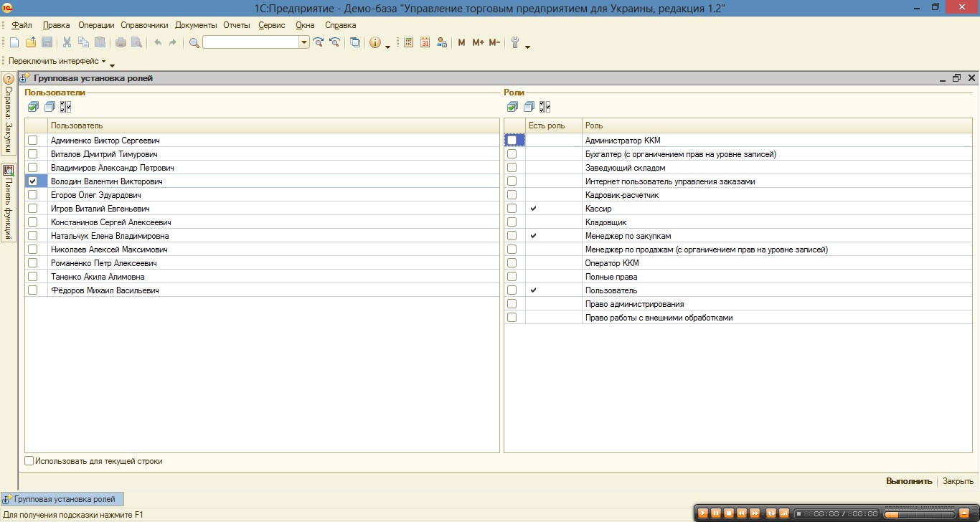
Task: Enable the Полные права role checkbox
Action: click(x=512, y=277)
